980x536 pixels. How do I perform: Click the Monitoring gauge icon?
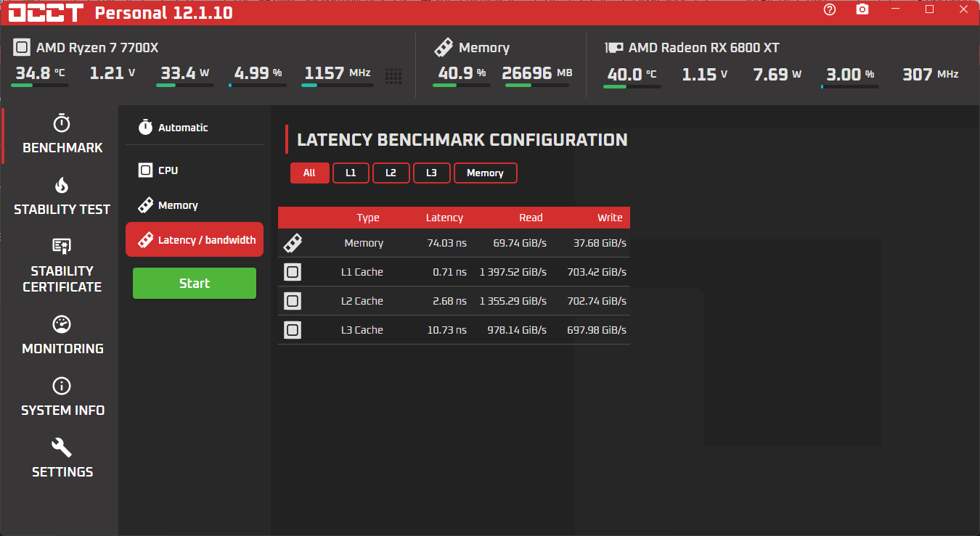point(62,323)
